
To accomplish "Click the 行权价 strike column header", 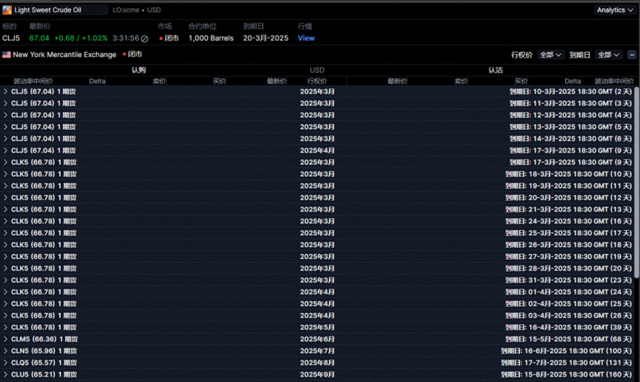I will pyautogui.click(x=317, y=81).
